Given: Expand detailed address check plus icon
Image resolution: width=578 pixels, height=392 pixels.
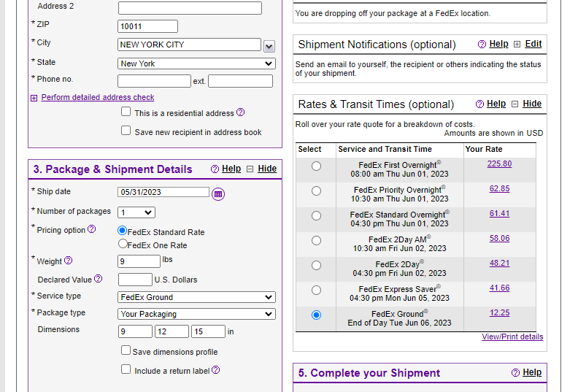Looking at the screenshot, I should click(34, 98).
